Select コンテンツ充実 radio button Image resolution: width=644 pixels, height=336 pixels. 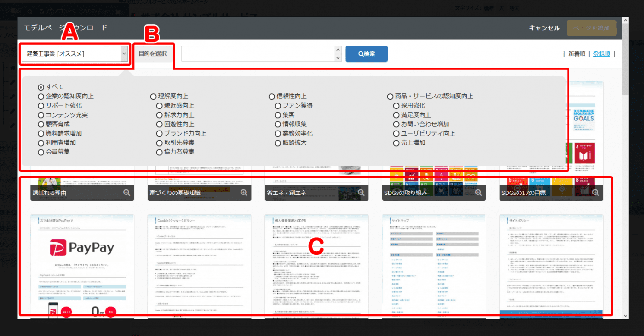coord(41,115)
